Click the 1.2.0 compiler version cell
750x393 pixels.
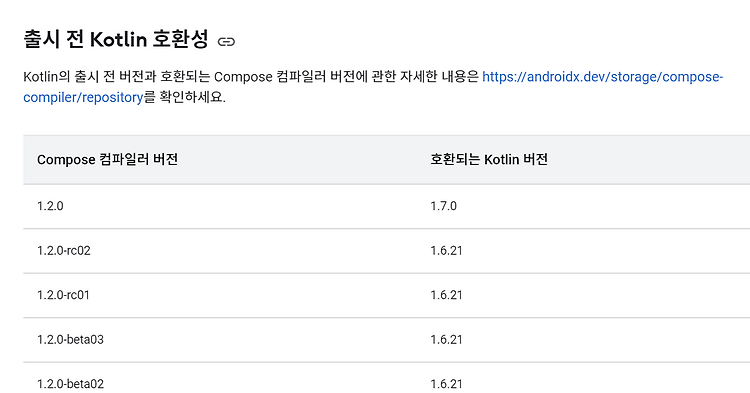pos(50,206)
